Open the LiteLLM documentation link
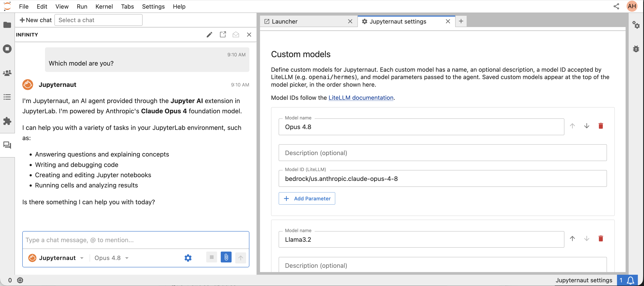 361,98
